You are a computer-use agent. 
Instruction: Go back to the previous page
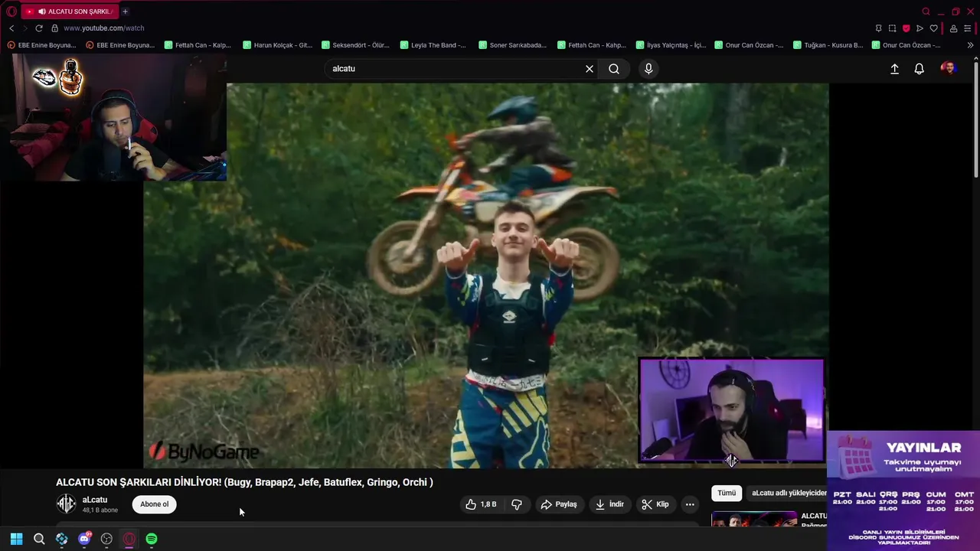pyautogui.click(x=11, y=28)
